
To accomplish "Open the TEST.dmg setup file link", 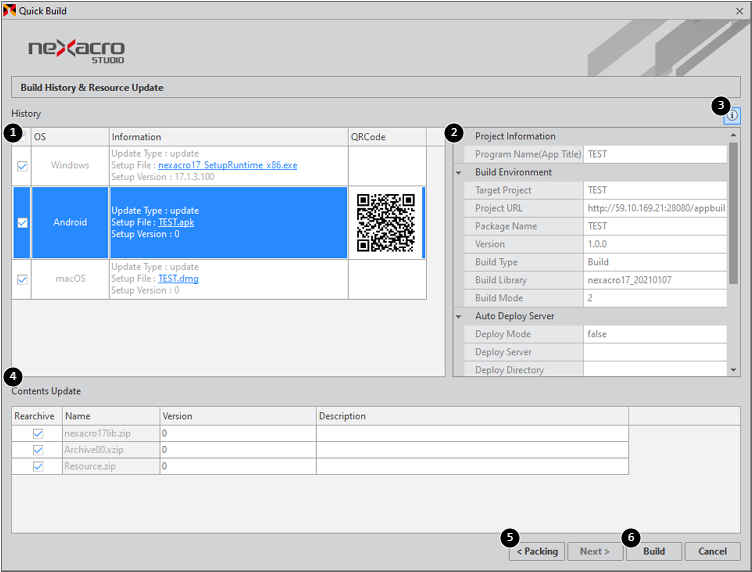I will click(180, 278).
